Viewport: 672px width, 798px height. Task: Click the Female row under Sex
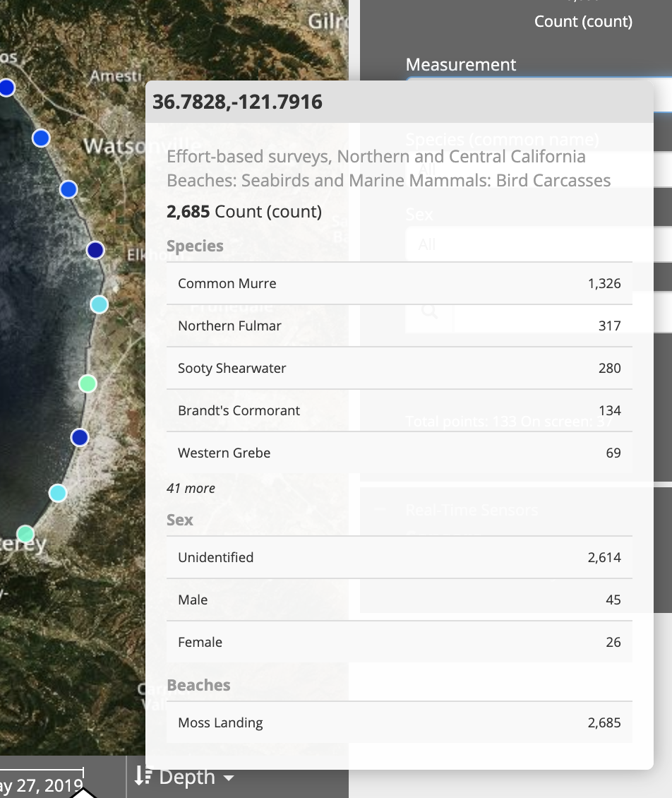click(400, 642)
